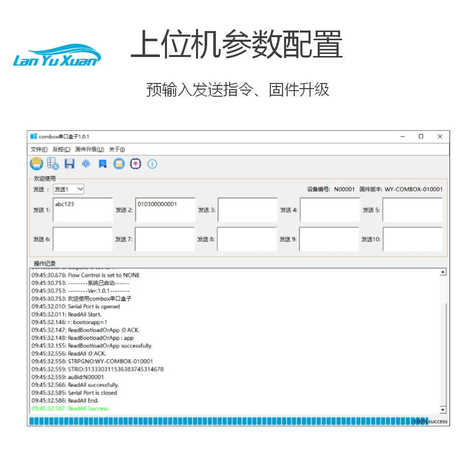Click the 发送 2 field with 010300000001
The image size is (476, 475).
coord(165,210)
